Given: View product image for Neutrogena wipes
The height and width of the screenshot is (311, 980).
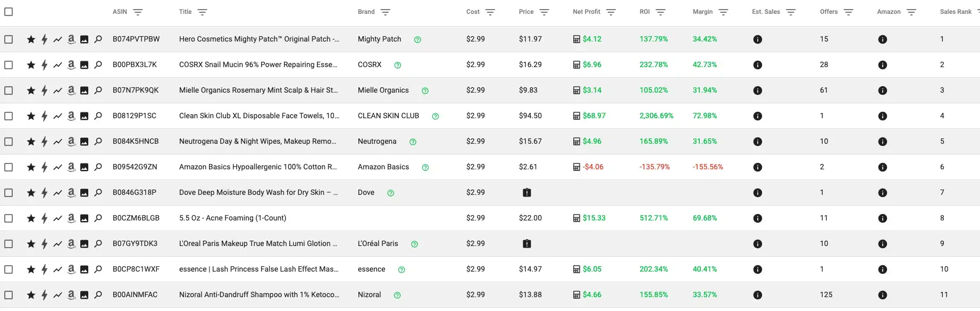Looking at the screenshot, I should [x=84, y=142].
